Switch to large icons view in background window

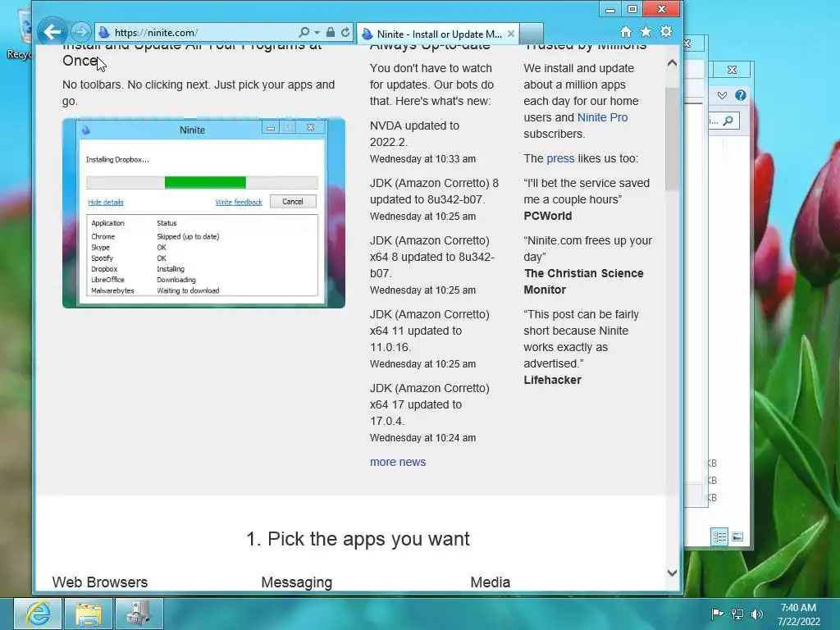point(737,536)
